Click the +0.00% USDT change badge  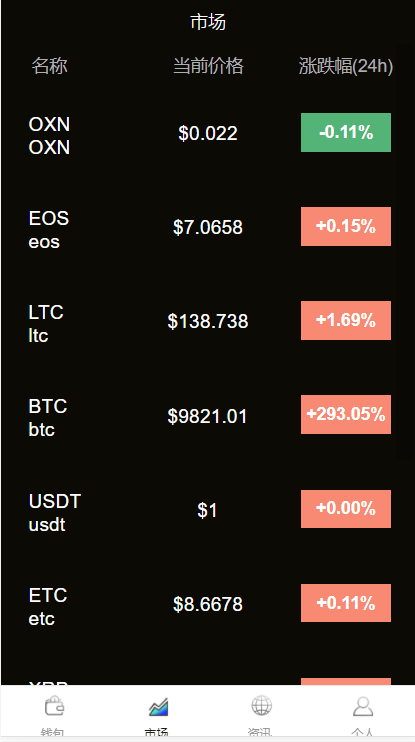pos(346,509)
